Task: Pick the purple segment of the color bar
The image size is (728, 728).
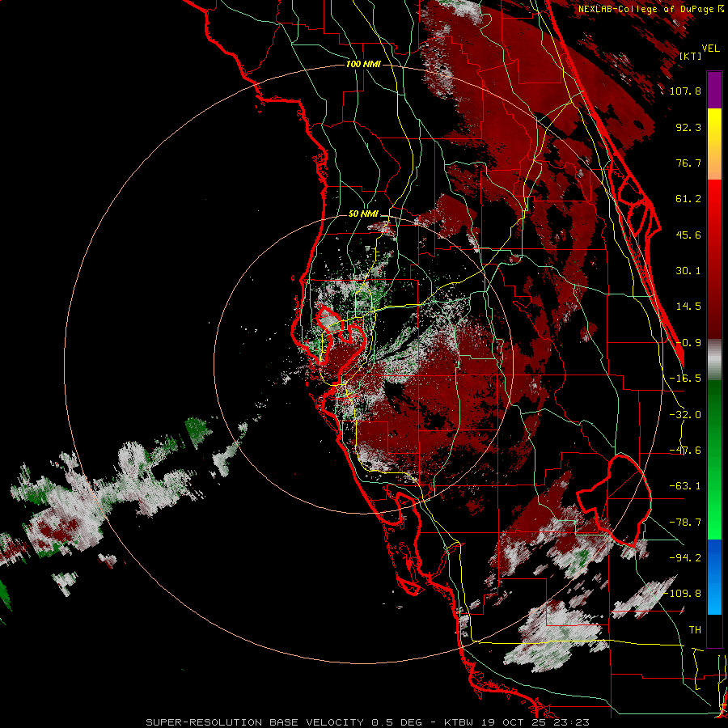Action: (x=714, y=90)
